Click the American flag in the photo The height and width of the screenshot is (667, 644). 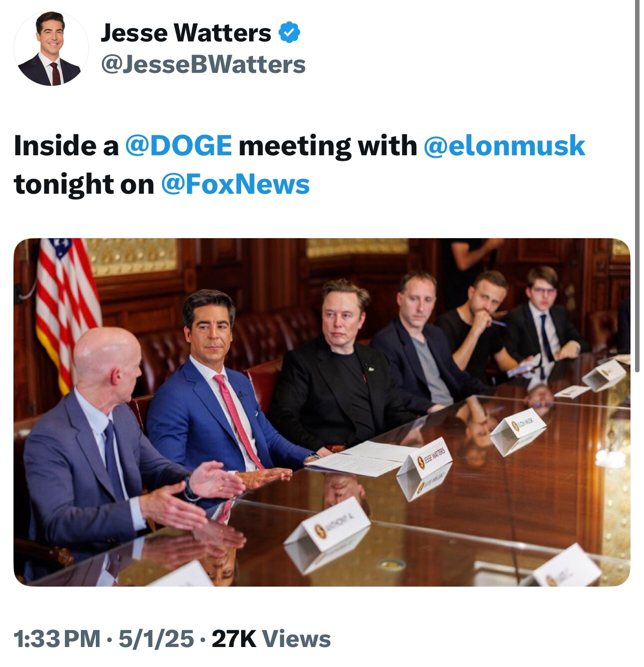(x=65, y=305)
